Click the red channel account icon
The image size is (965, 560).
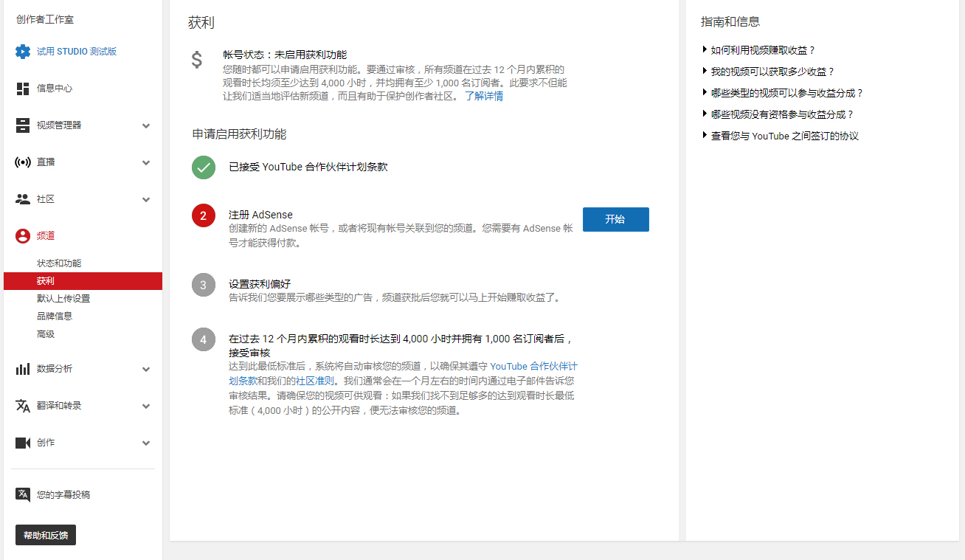[23, 236]
